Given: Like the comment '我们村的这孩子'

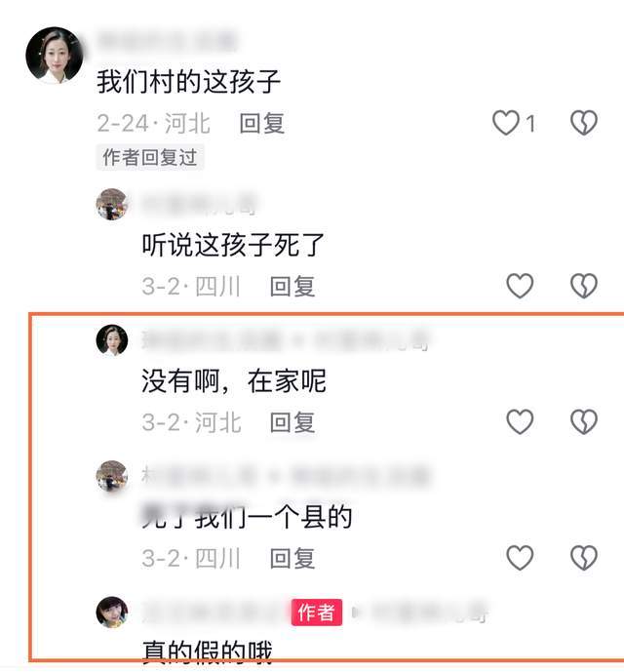Looking at the screenshot, I should coord(506,123).
